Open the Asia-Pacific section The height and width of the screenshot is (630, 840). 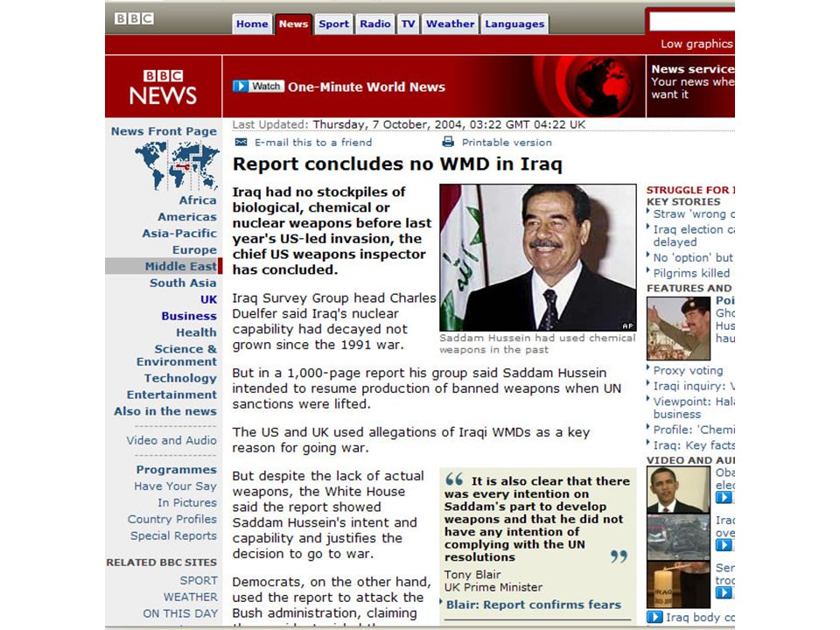click(179, 234)
